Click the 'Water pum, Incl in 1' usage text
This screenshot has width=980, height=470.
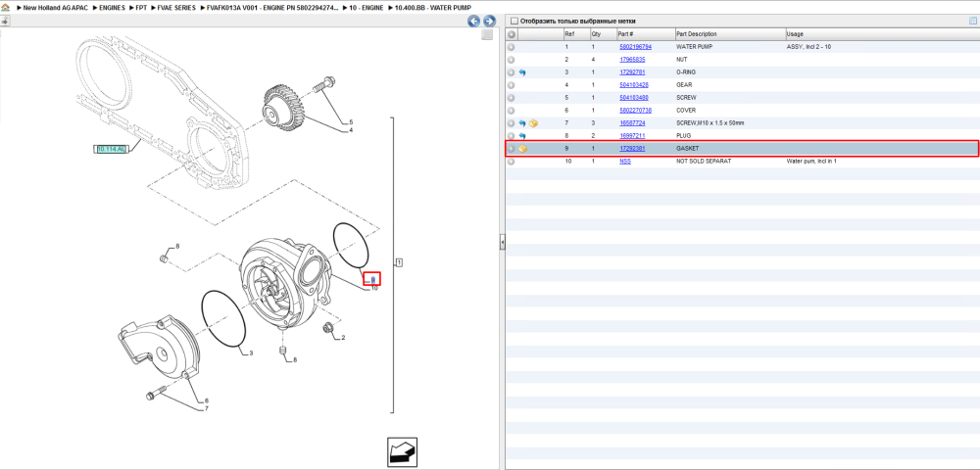(x=811, y=162)
